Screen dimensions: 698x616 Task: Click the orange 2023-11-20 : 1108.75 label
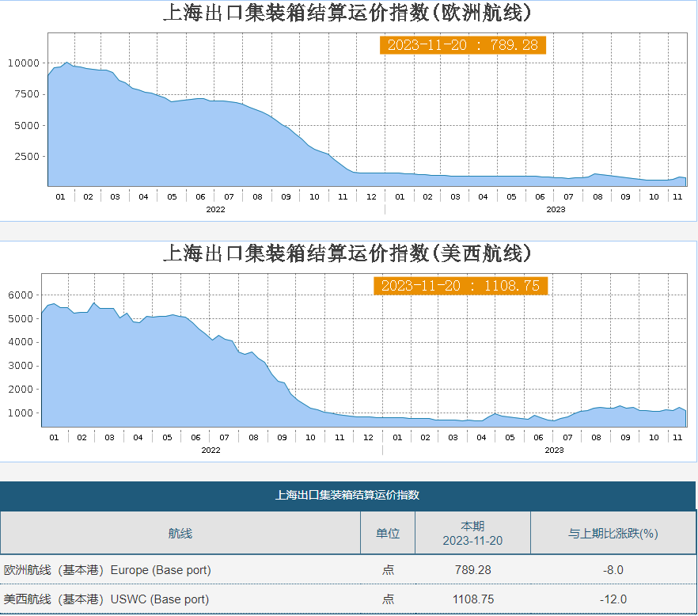point(461,286)
